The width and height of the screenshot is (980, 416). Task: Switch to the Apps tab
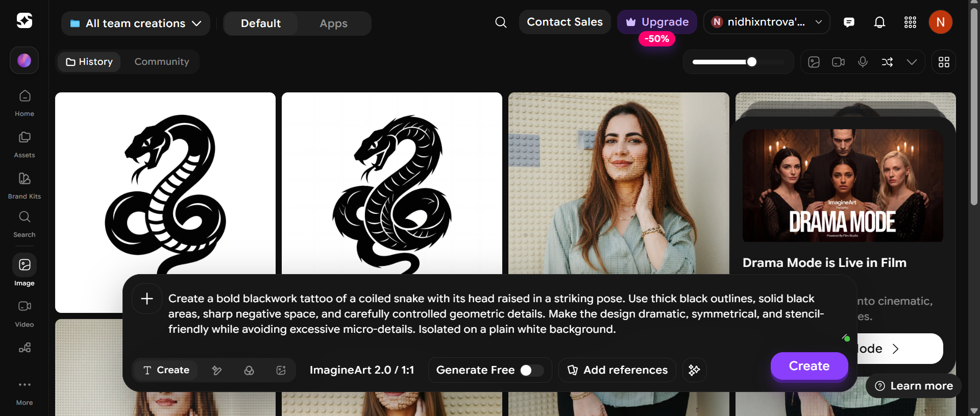[x=333, y=23]
